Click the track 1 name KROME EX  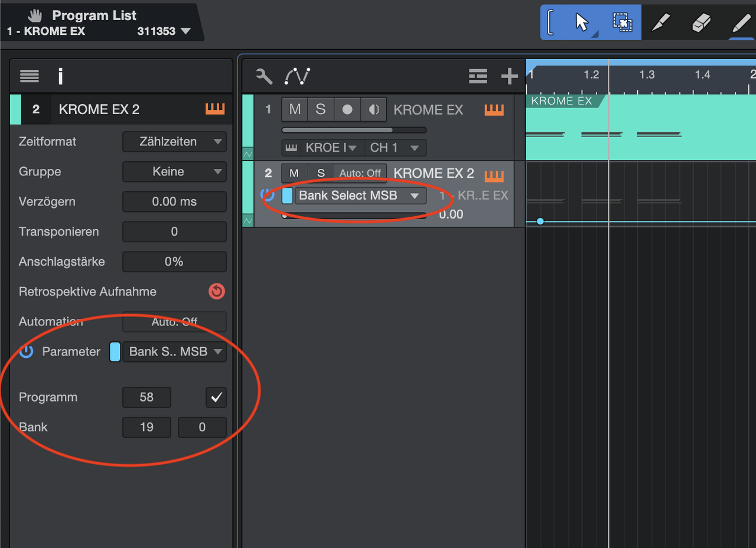[428, 110]
